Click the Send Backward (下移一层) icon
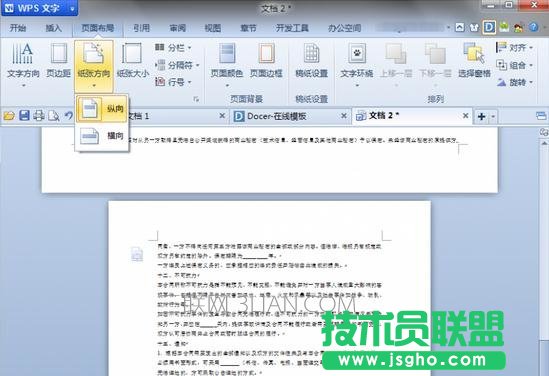549x376 pixels. click(x=435, y=54)
